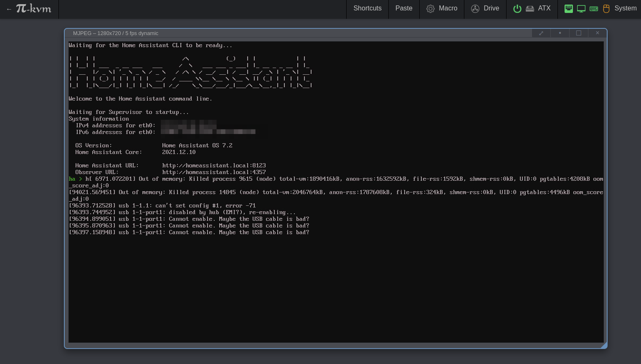This screenshot has width=641, height=364.
Task: Switch stream window to full-tab mode
Action: click(x=541, y=33)
